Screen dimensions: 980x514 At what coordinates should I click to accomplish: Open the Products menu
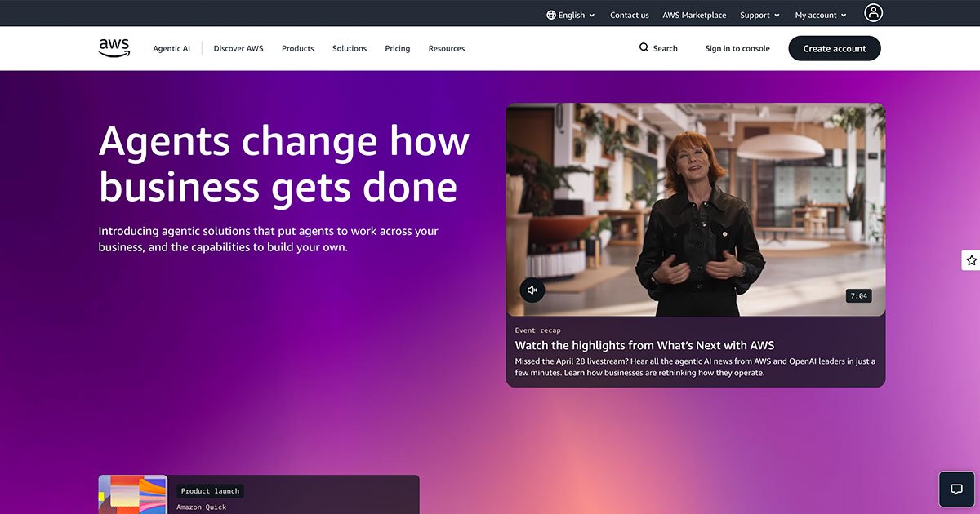point(298,48)
